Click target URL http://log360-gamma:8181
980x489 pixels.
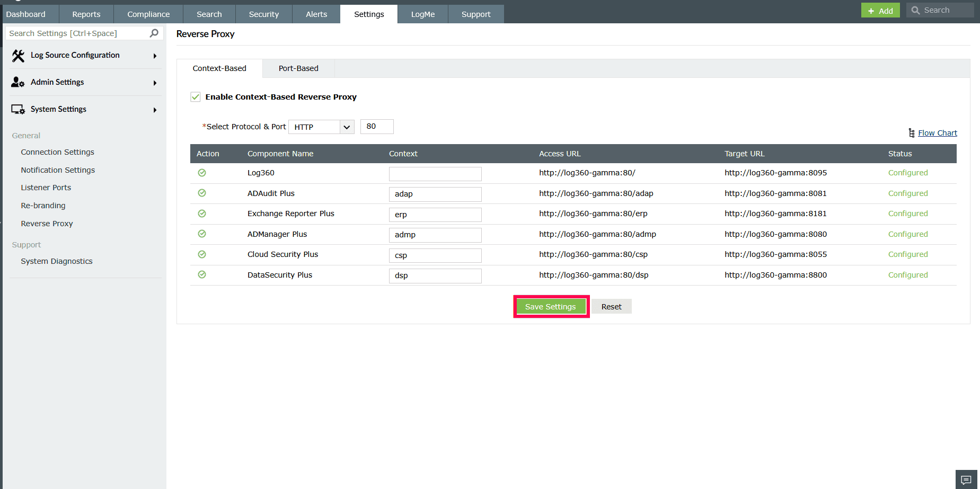tap(776, 214)
